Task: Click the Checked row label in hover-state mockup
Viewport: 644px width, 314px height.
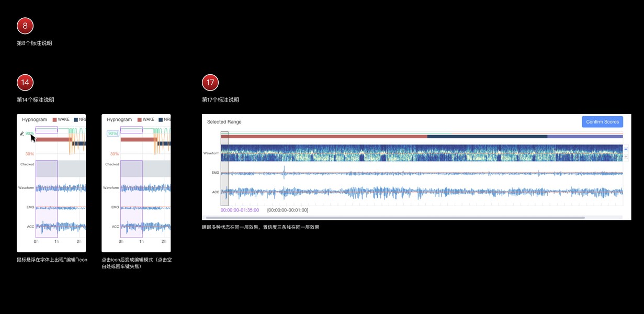Action: click(27, 164)
